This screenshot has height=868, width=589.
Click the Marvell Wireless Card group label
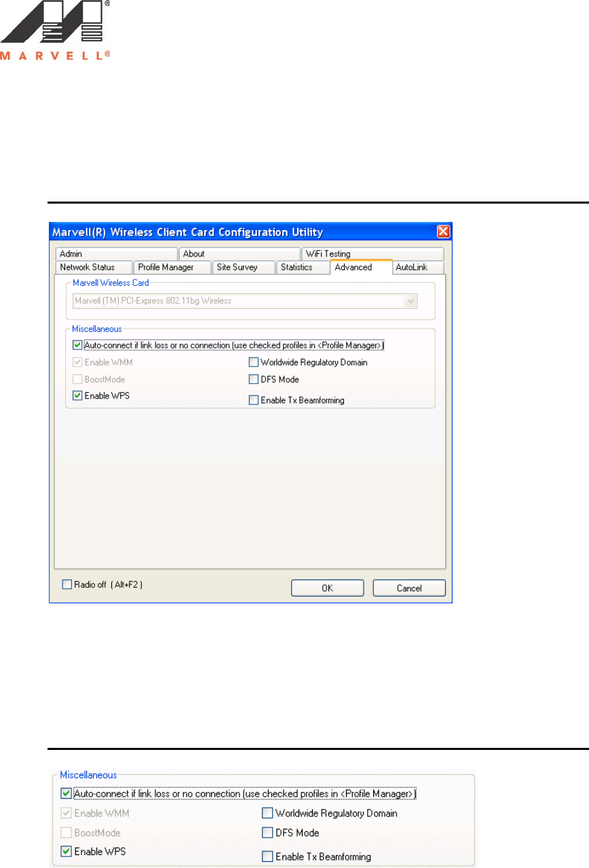110,282
